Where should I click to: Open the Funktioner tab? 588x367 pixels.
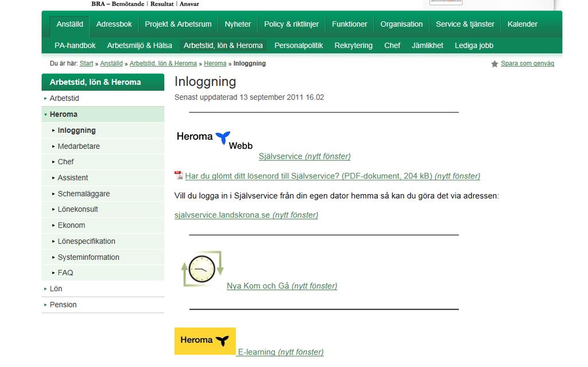pos(350,24)
